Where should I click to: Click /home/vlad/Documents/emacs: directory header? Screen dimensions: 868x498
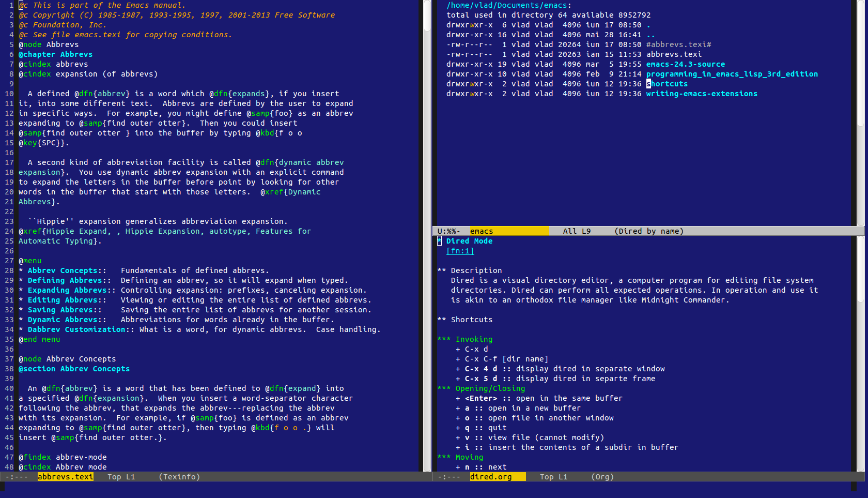tap(509, 5)
